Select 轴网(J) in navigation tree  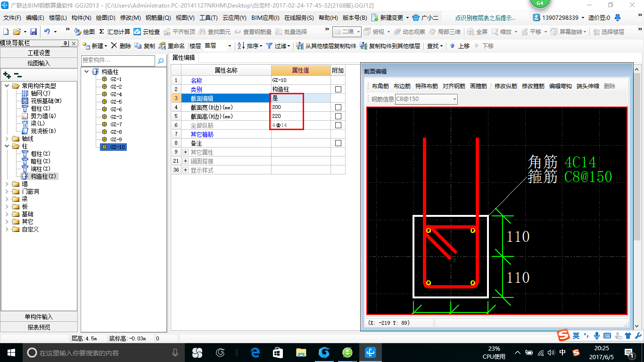(40, 93)
